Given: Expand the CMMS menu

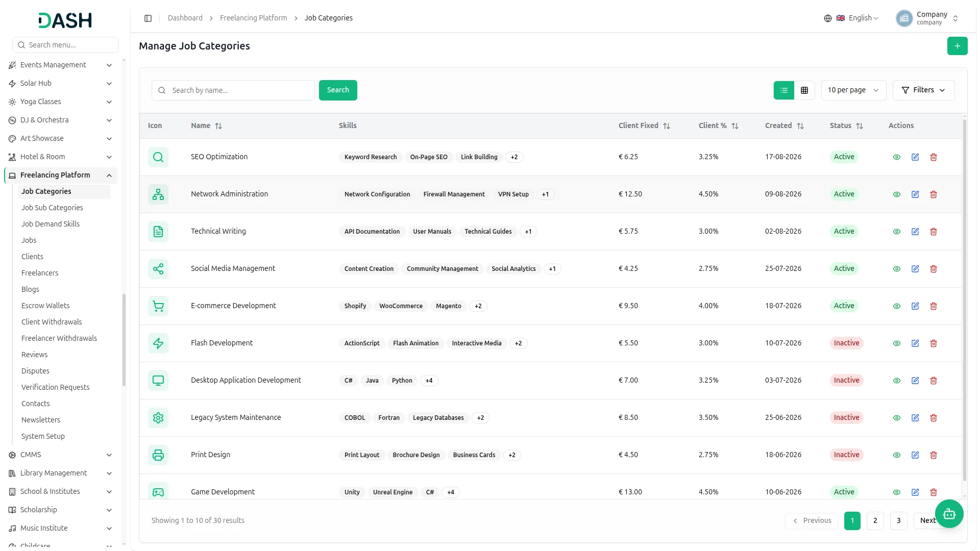Looking at the screenshot, I should (x=60, y=455).
